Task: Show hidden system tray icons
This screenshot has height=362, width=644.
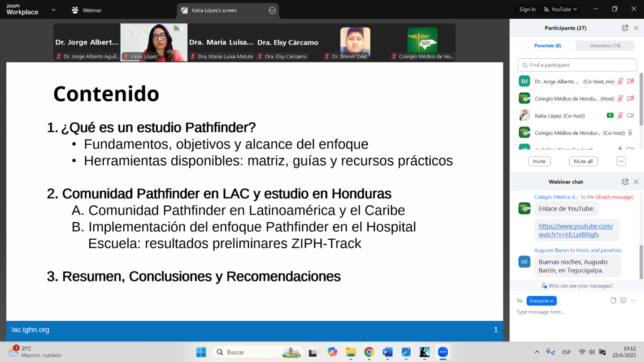Action: point(537,352)
